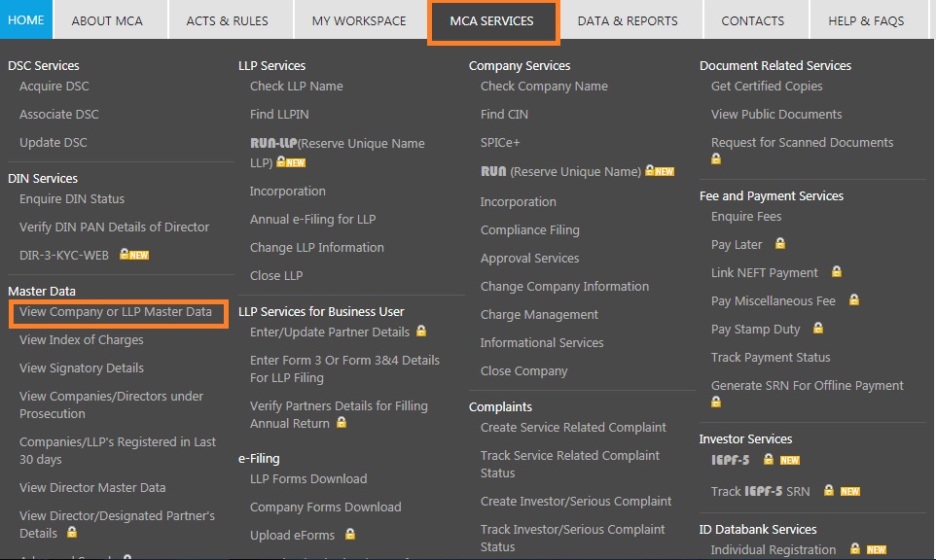
Task: Open Find CIN link
Action: click(x=504, y=114)
